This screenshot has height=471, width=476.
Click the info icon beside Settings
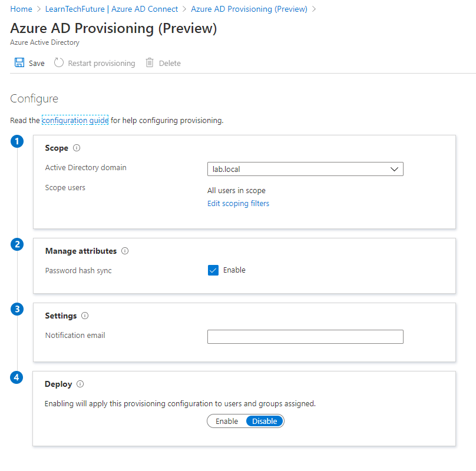pos(85,316)
